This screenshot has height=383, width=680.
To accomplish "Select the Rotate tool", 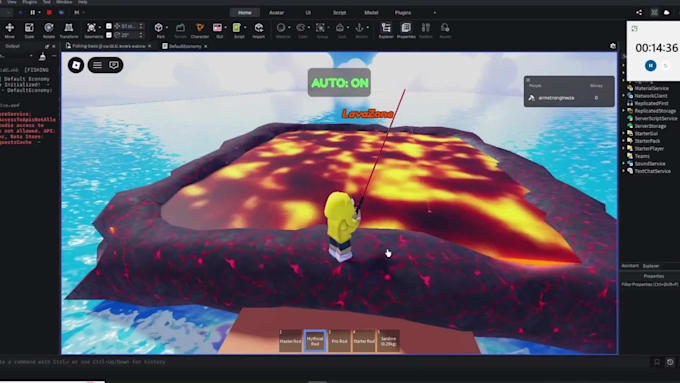I will 49,29.
